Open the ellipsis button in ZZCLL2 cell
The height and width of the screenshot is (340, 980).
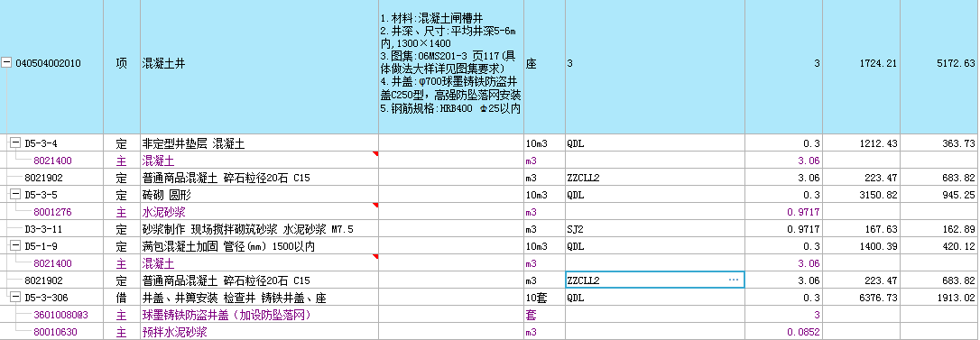pyautogui.click(x=734, y=280)
